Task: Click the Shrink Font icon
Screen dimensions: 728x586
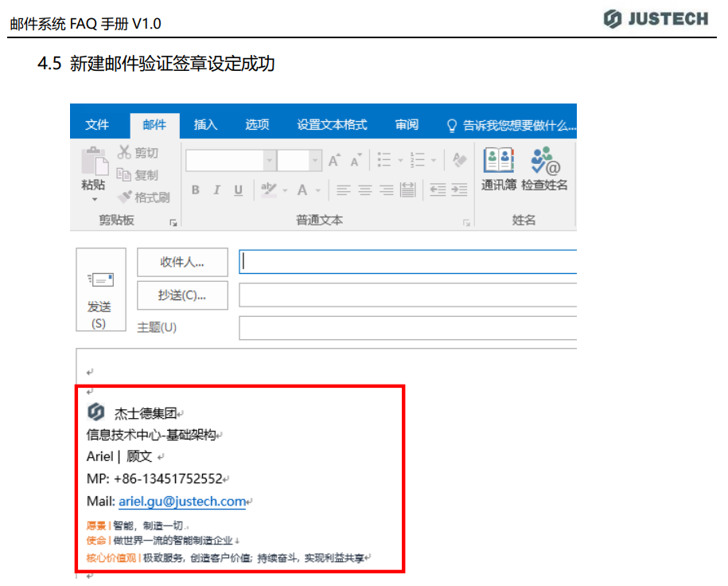Action: click(x=356, y=160)
